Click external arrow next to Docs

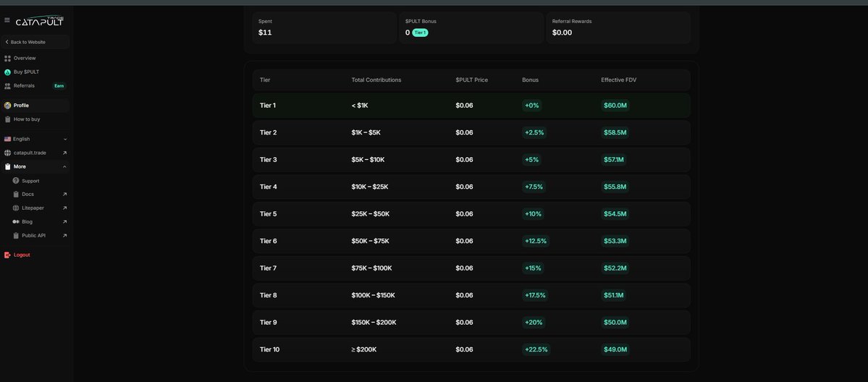[x=64, y=195]
